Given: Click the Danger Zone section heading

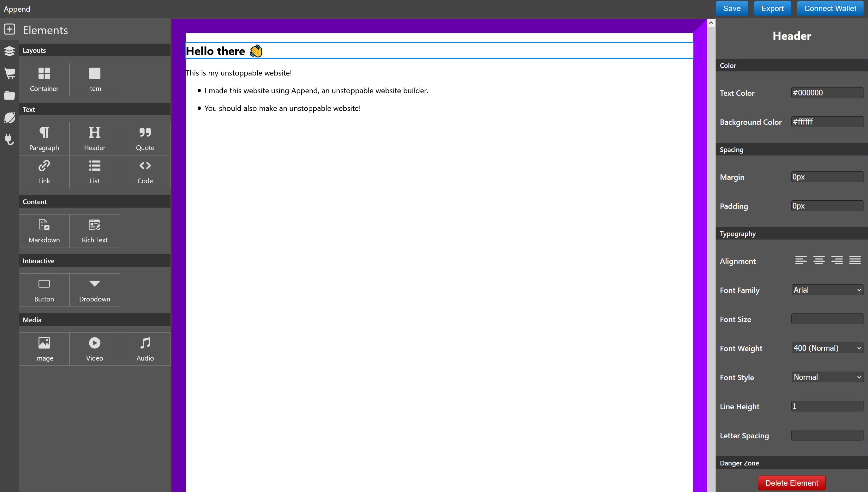Looking at the screenshot, I should coord(792,463).
